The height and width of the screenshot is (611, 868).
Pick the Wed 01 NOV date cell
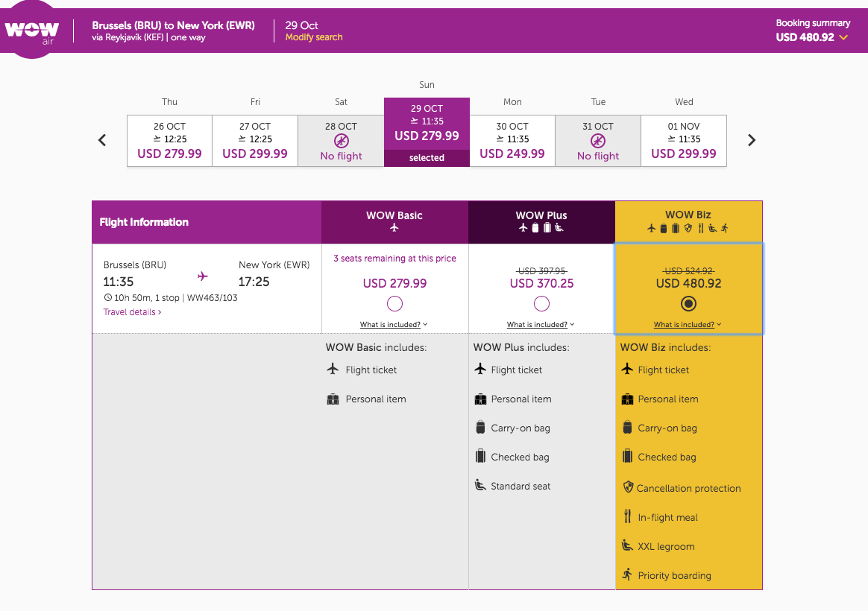[x=683, y=140]
